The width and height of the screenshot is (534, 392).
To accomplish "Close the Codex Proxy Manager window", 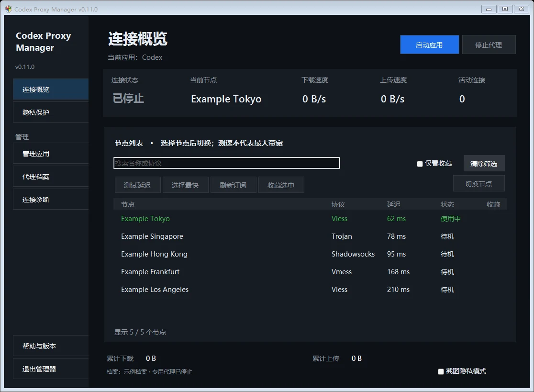I will tap(522, 9).
